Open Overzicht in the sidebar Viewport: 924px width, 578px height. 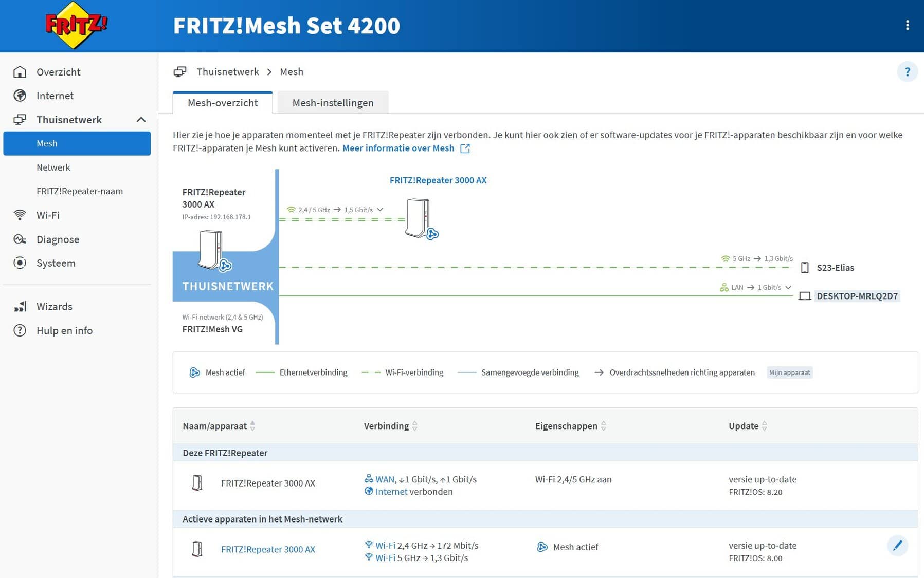click(58, 72)
